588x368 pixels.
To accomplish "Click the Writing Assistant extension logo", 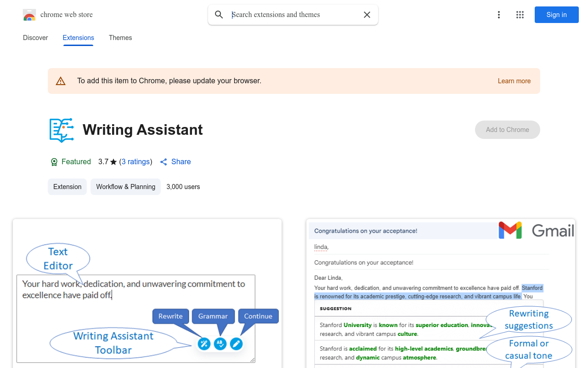I will pos(62,130).
